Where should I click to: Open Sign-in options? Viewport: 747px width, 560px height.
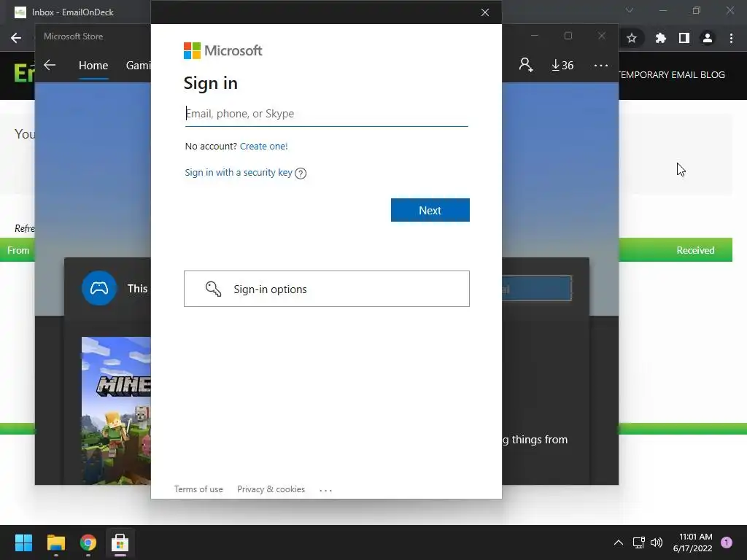tap(327, 289)
